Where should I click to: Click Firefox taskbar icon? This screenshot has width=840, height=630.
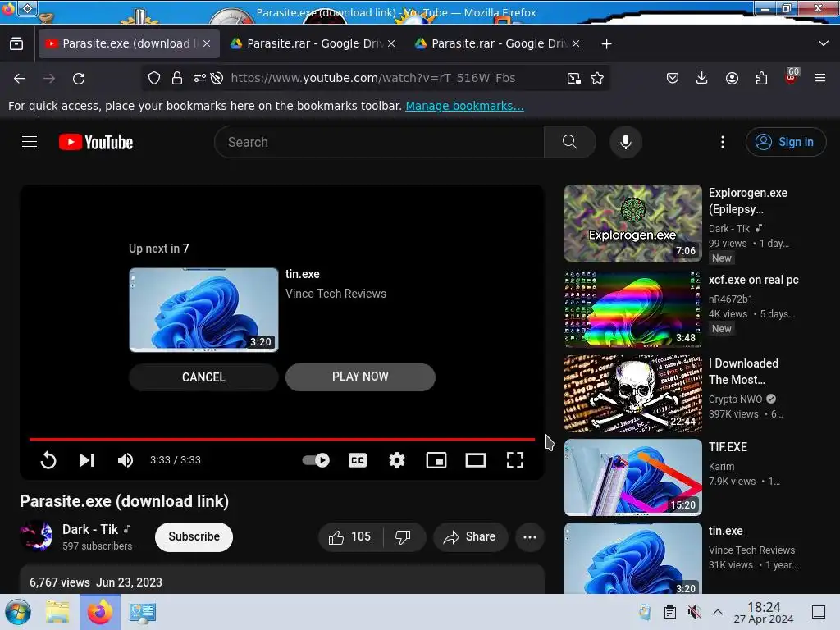coord(99,612)
